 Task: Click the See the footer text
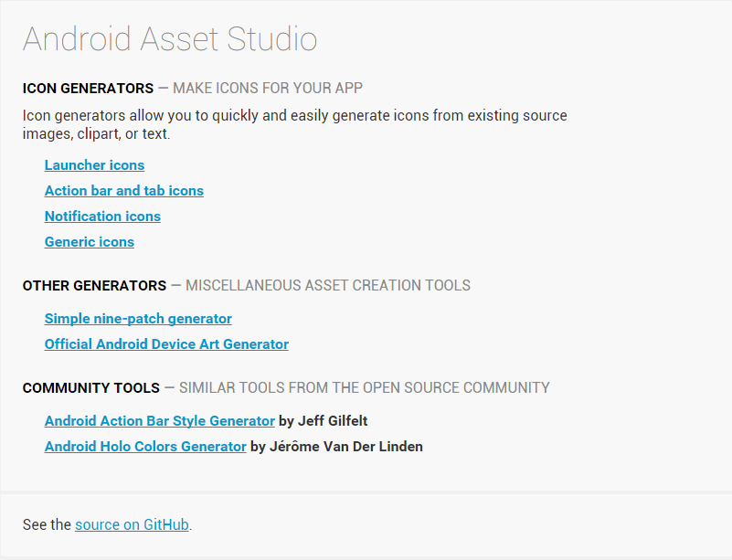(x=46, y=525)
